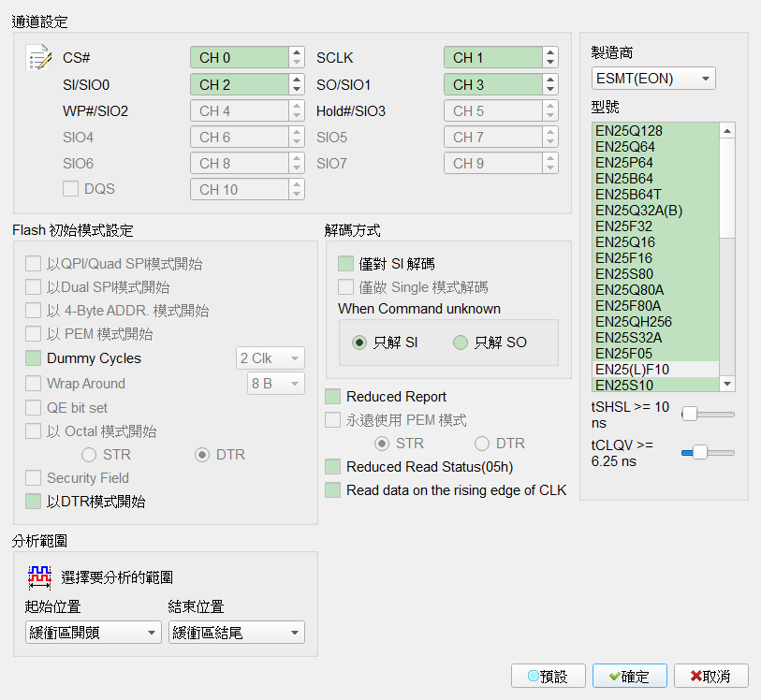761x700 pixels.
Task: Select model EN25P64 in the list
Action: (x=655, y=163)
